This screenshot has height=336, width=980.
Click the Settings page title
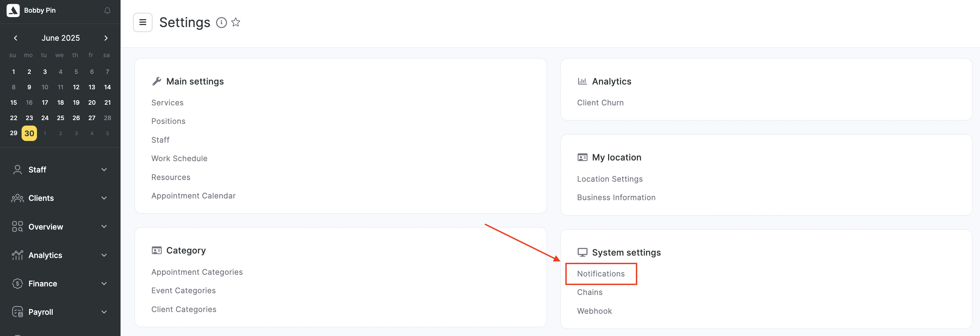185,23
